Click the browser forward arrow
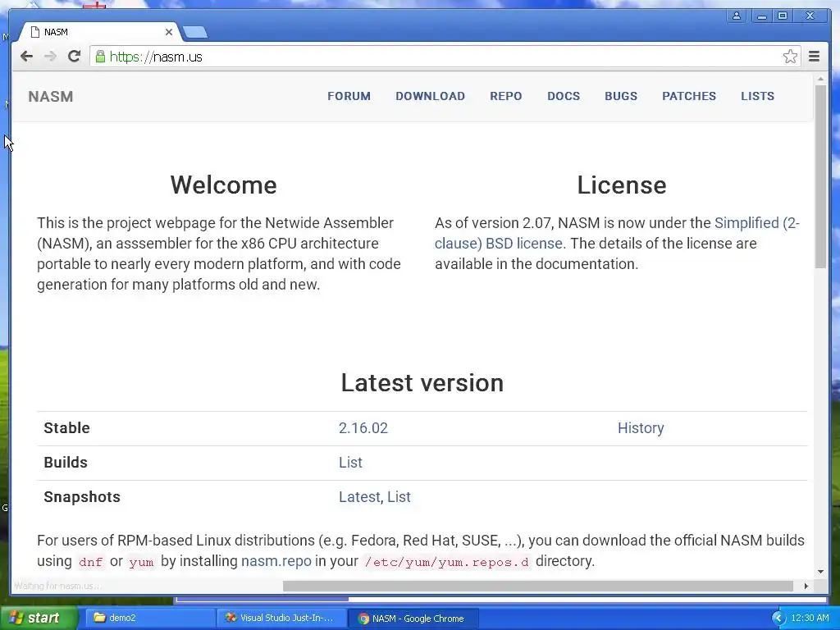This screenshot has width=840, height=630. pyautogui.click(x=50, y=57)
